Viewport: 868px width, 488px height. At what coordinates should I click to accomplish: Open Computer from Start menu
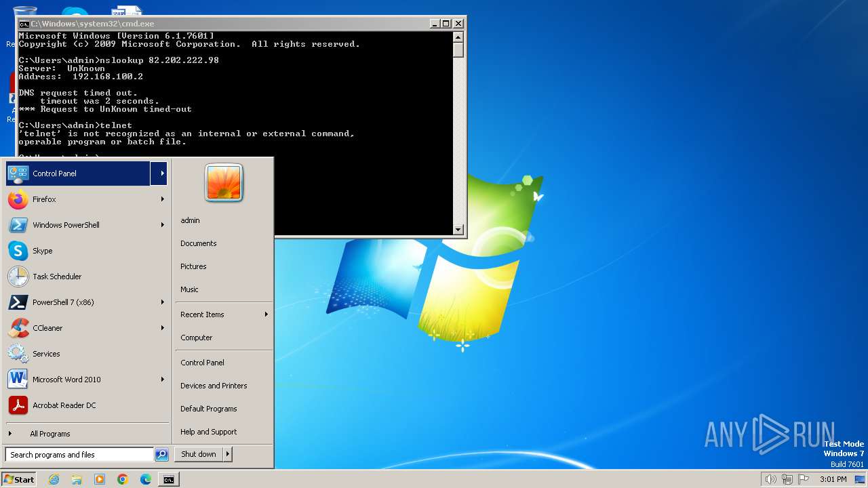pos(224,338)
